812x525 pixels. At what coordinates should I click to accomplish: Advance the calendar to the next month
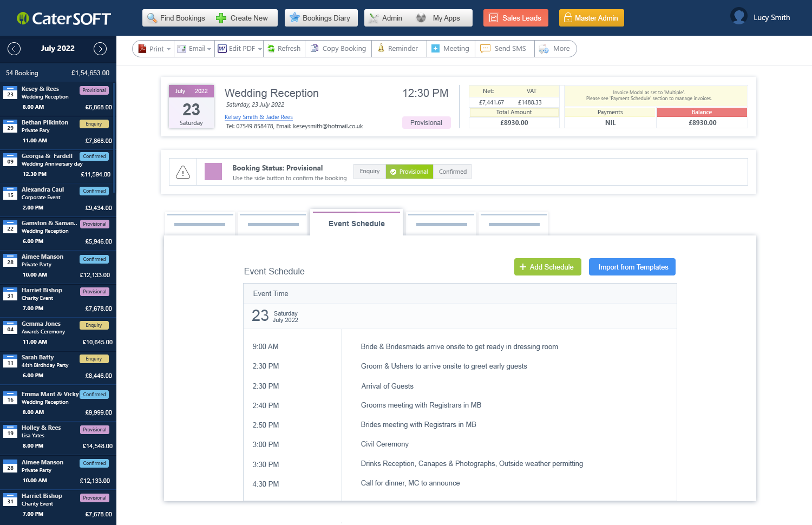(100, 49)
